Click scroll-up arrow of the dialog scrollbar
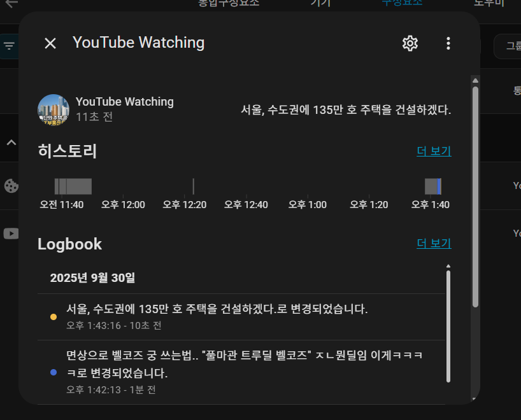 475,80
